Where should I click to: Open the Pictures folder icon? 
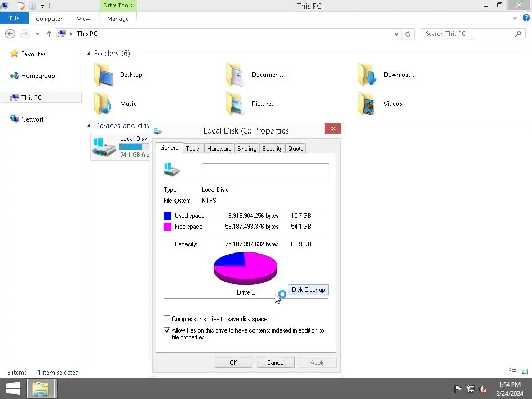pos(234,104)
